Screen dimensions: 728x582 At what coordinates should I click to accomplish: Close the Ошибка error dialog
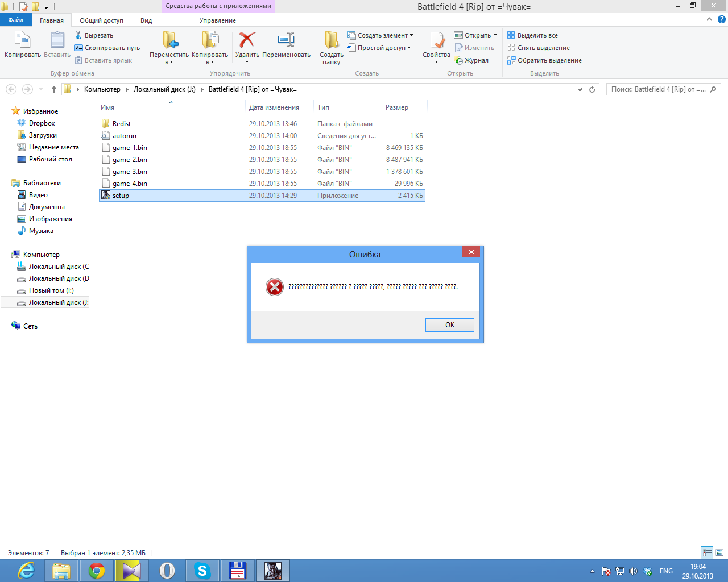(471, 252)
